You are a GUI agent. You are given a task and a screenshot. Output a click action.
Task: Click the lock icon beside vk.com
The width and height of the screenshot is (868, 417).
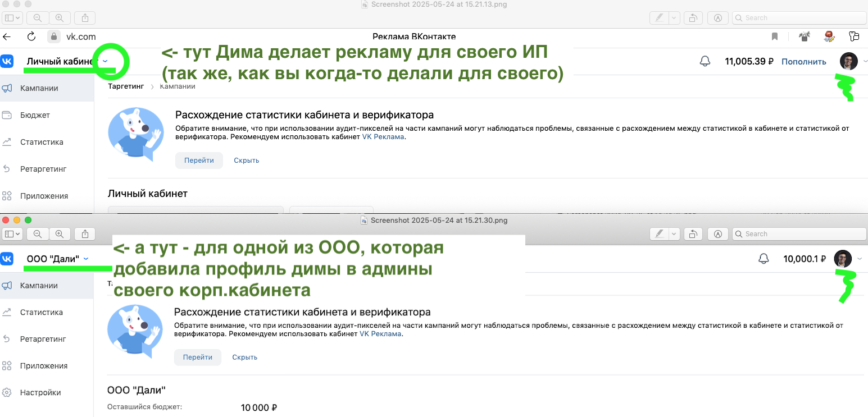pyautogui.click(x=54, y=36)
